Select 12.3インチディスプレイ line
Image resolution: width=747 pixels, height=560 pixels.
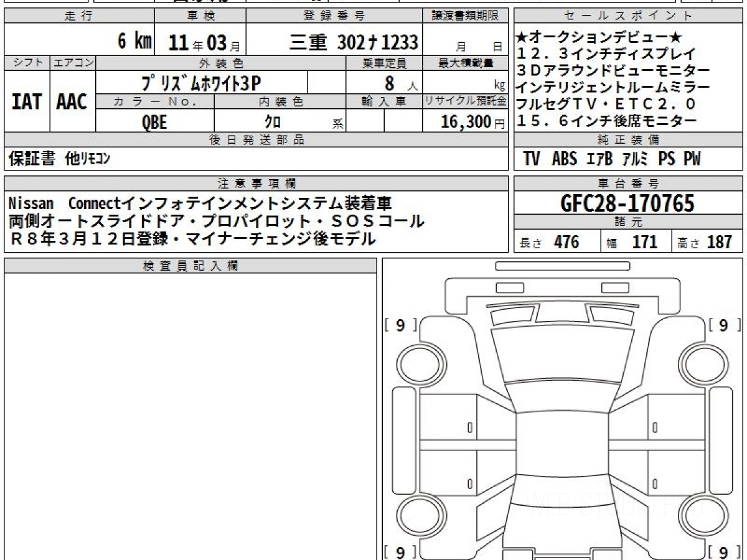(x=606, y=55)
